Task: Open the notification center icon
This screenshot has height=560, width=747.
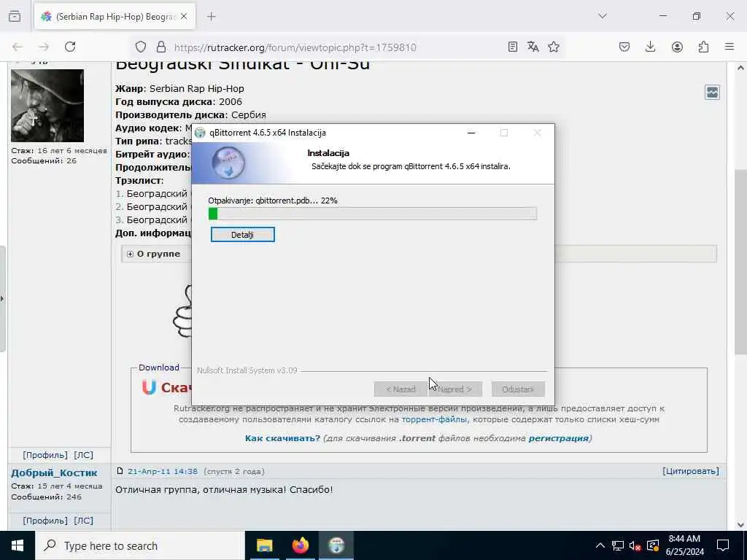Action: (723, 545)
